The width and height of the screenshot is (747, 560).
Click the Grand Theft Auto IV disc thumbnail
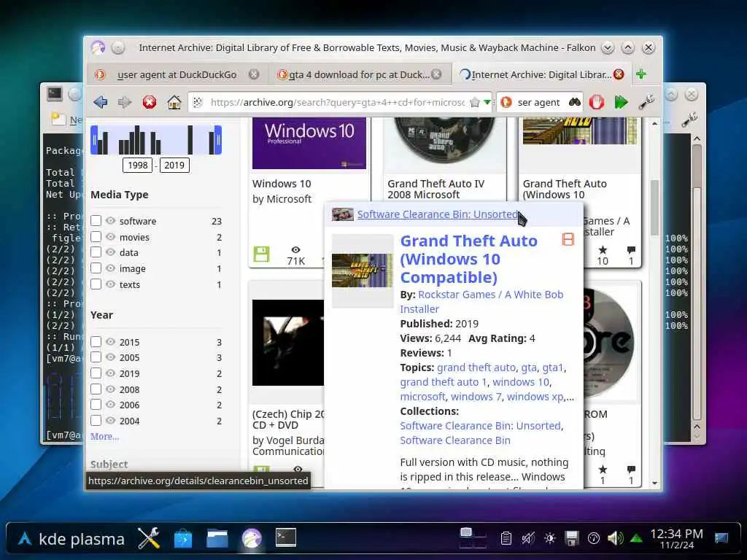pyautogui.click(x=443, y=141)
